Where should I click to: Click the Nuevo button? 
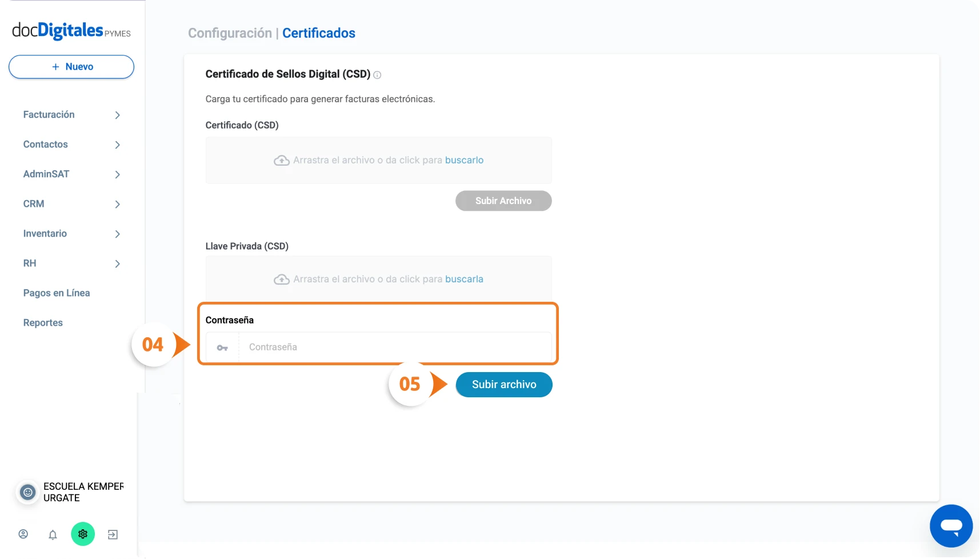pos(71,67)
